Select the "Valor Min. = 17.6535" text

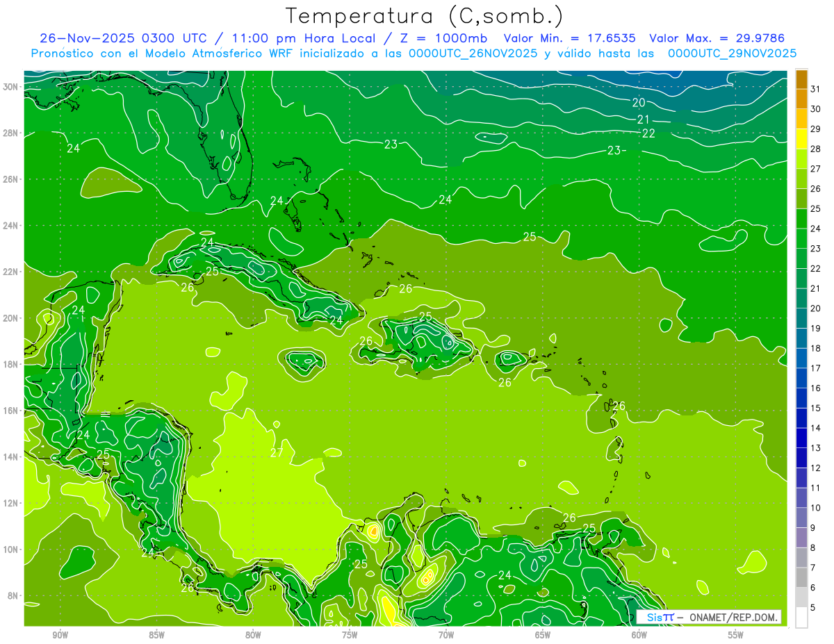(570, 38)
